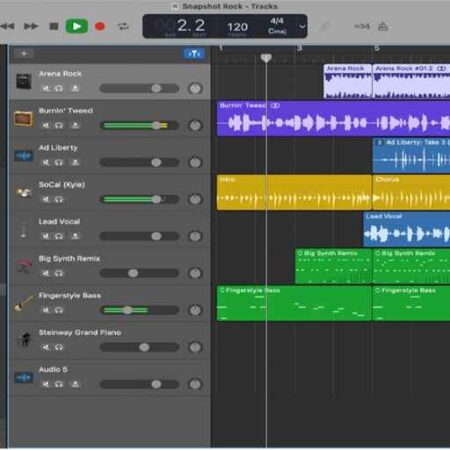
Task: Select the yellow Chorus drummer region
Action: (411, 193)
